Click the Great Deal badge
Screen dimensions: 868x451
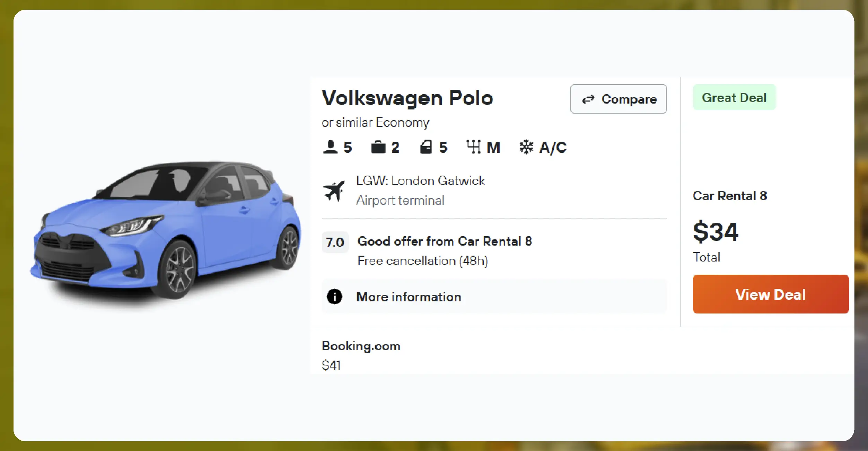coord(734,97)
